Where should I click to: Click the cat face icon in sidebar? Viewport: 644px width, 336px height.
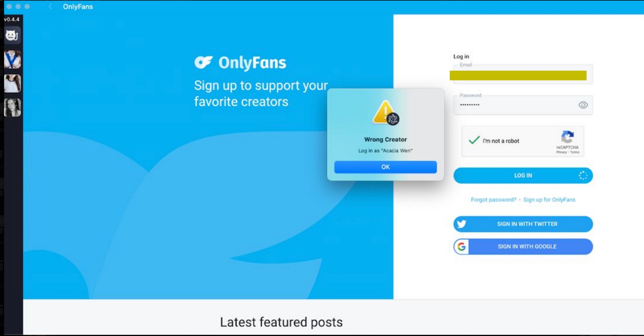[x=12, y=35]
